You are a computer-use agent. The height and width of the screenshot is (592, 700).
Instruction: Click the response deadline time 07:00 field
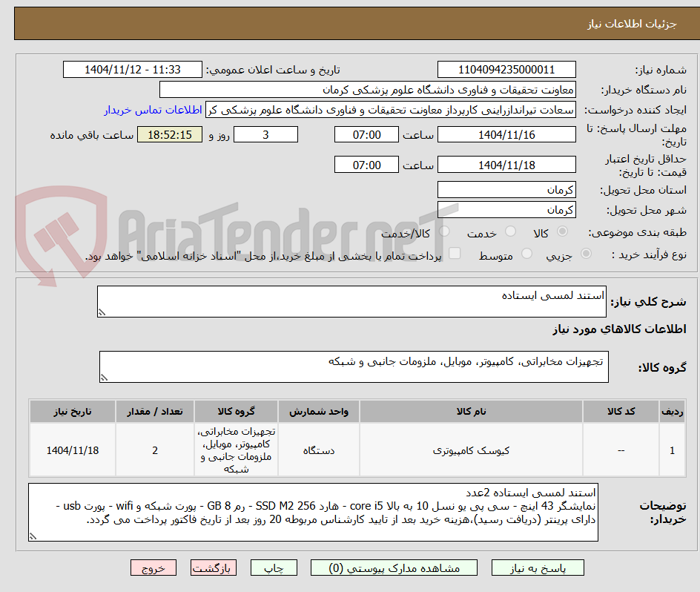[x=366, y=134]
